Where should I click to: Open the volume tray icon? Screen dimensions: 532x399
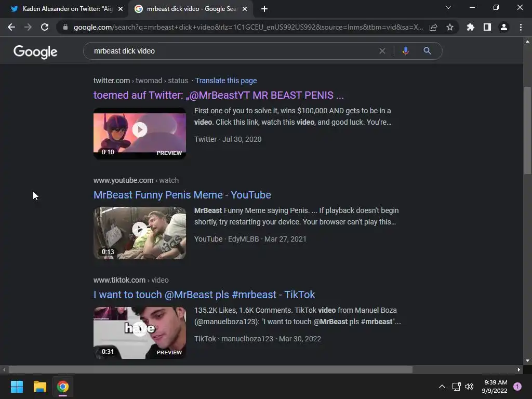pyautogui.click(x=469, y=387)
